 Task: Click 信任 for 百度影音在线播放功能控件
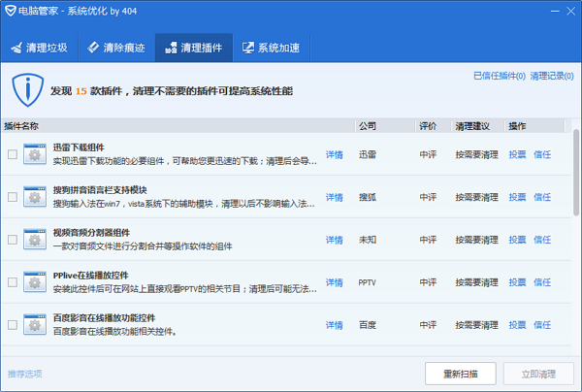[x=542, y=325]
